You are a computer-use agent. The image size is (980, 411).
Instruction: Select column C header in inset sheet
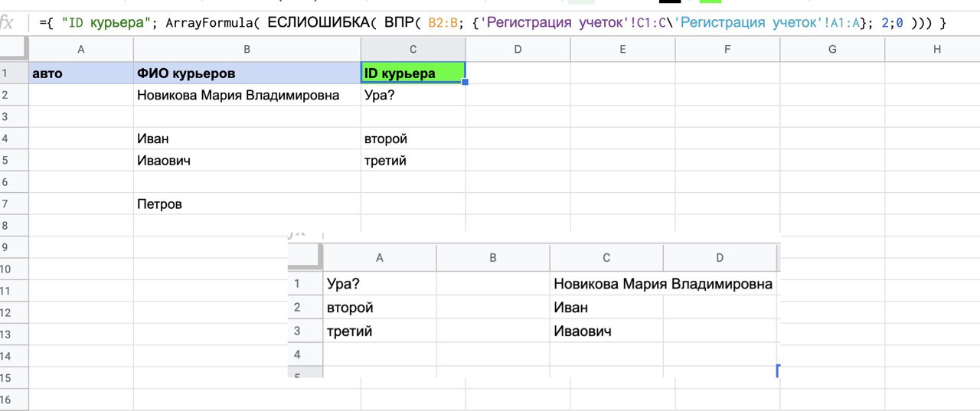pyautogui.click(x=606, y=258)
